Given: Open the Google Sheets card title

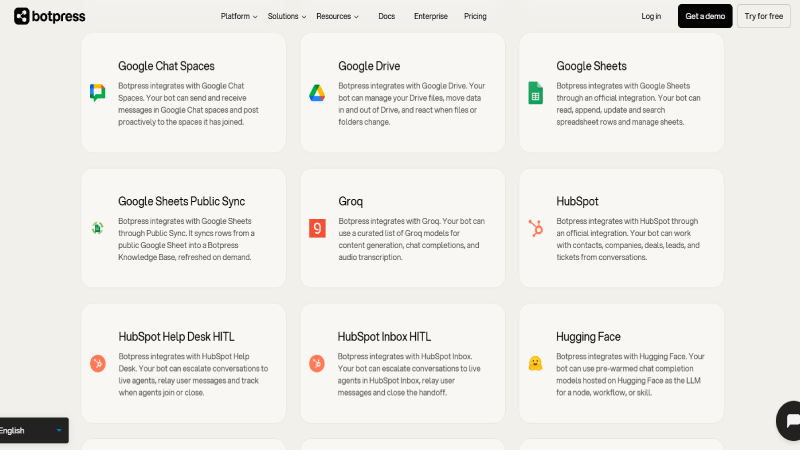Looking at the screenshot, I should (591, 66).
